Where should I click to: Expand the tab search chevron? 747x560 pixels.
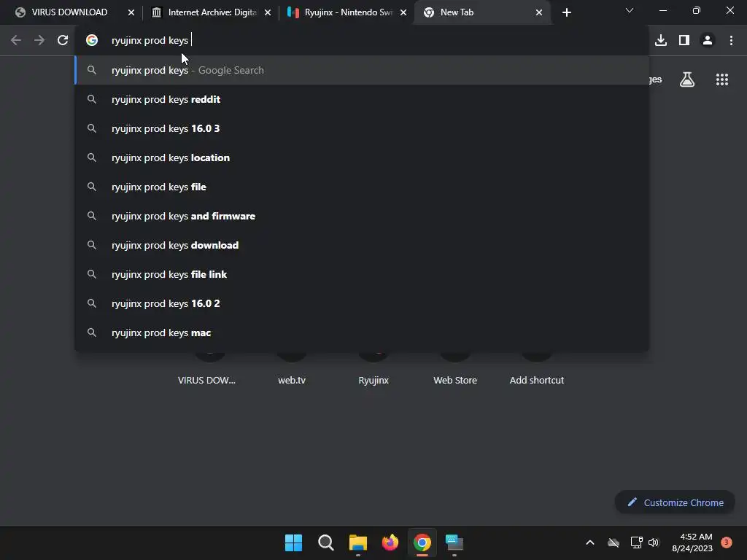tap(630, 10)
